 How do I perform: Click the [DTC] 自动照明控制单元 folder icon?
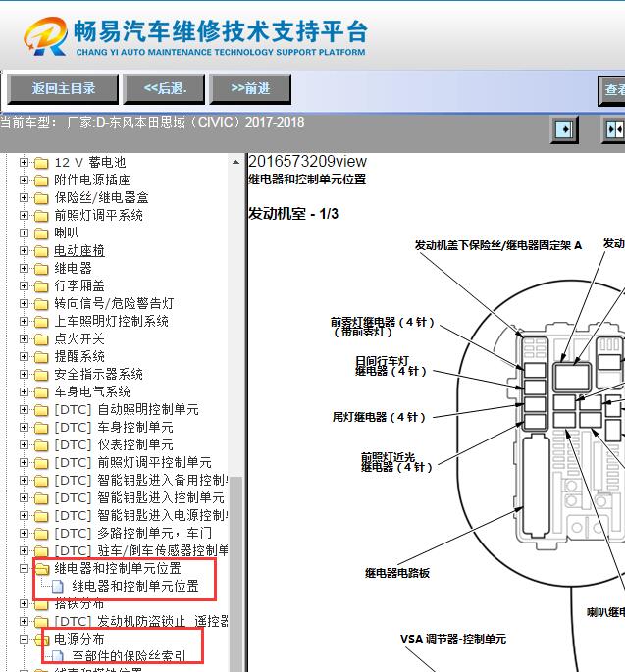41,410
